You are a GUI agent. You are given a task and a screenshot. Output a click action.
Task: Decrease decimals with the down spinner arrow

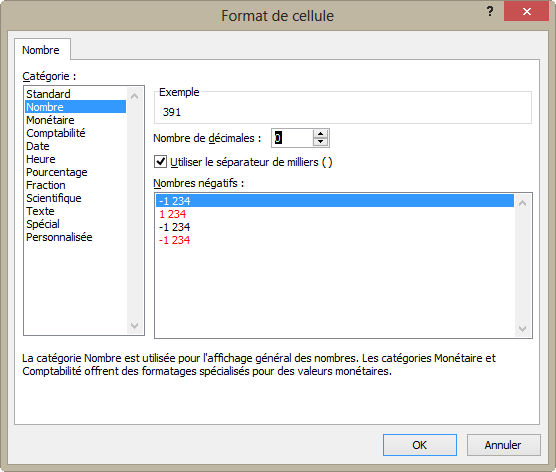(x=321, y=142)
